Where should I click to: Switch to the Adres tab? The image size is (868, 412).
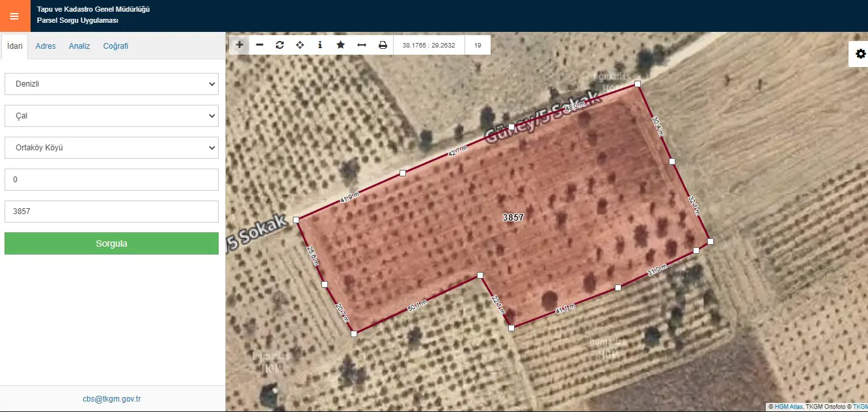coord(46,46)
